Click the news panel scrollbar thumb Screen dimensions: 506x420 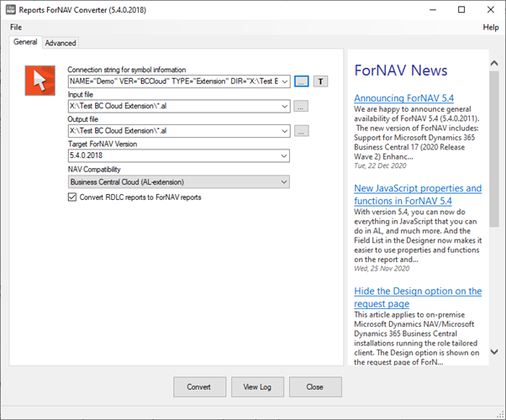point(494,149)
